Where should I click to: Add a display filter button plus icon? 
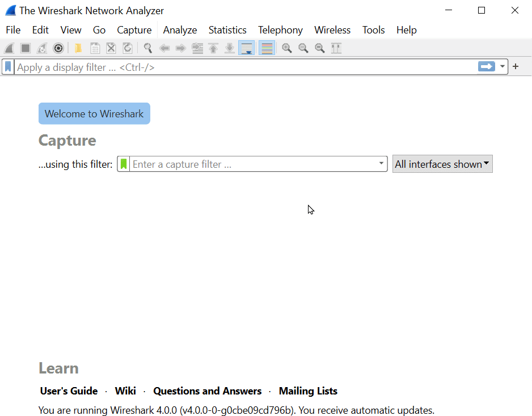point(516,66)
